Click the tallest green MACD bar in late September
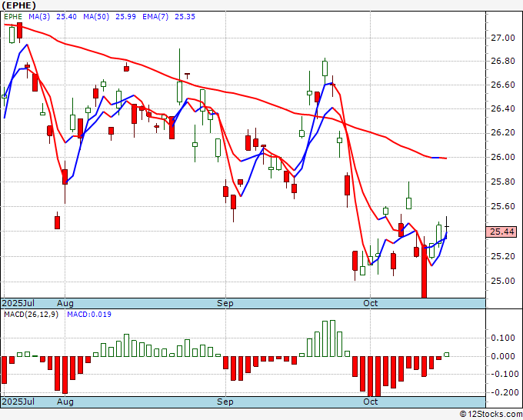 click(332, 338)
